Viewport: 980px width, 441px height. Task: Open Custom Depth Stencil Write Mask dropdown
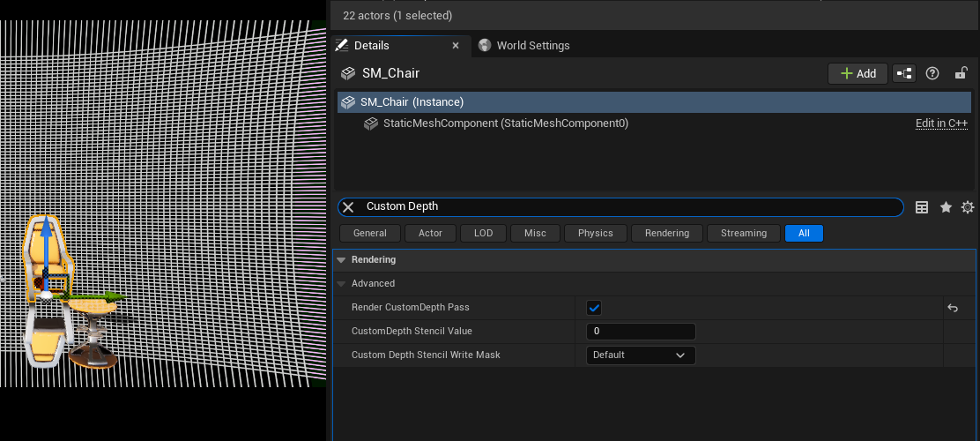[640, 355]
